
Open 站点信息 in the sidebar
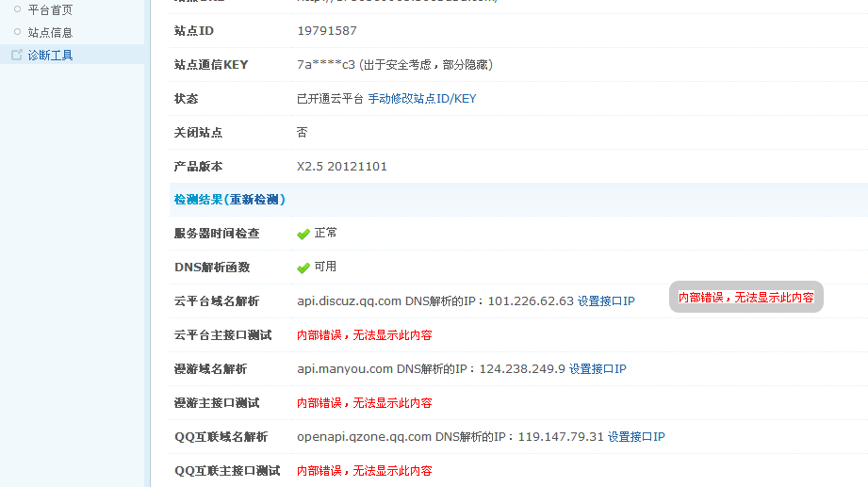tap(50, 33)
